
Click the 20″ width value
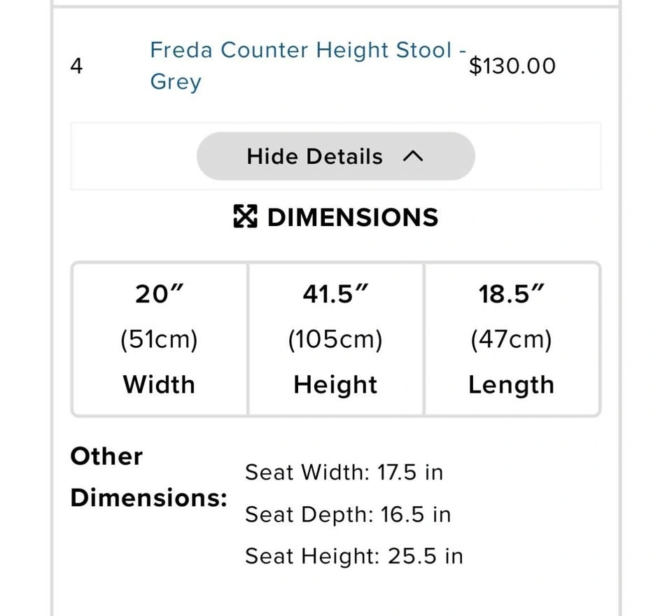(159, 295)
